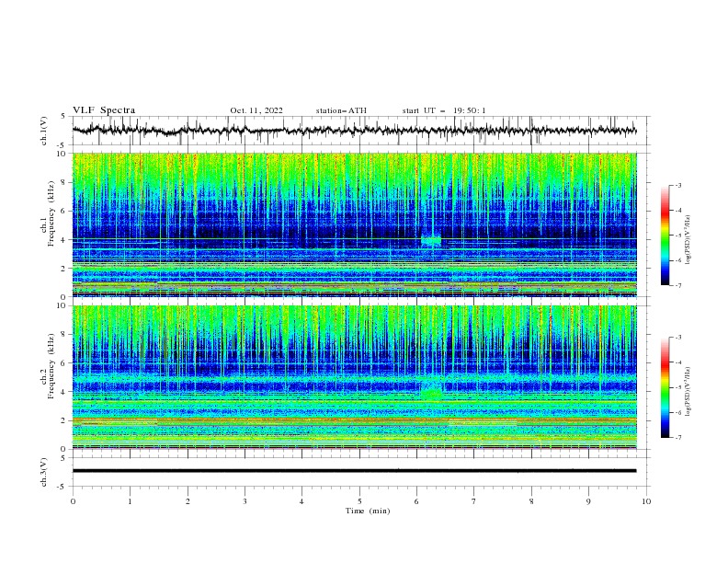Image resolution: width=728 pixels, height=563 pixels.
Task: Click the "Time (min)" x-axis label
Action: (x=368, y=511)
